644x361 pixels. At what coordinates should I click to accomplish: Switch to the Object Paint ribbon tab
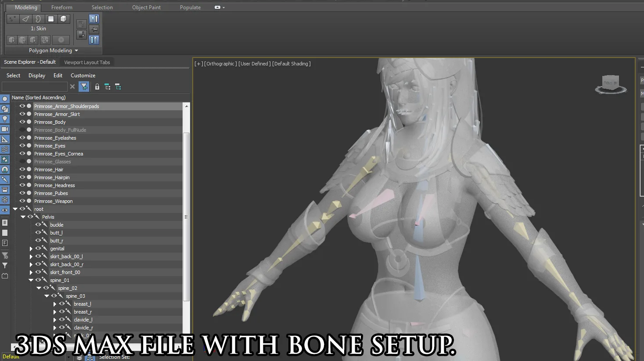click(146, 7)
